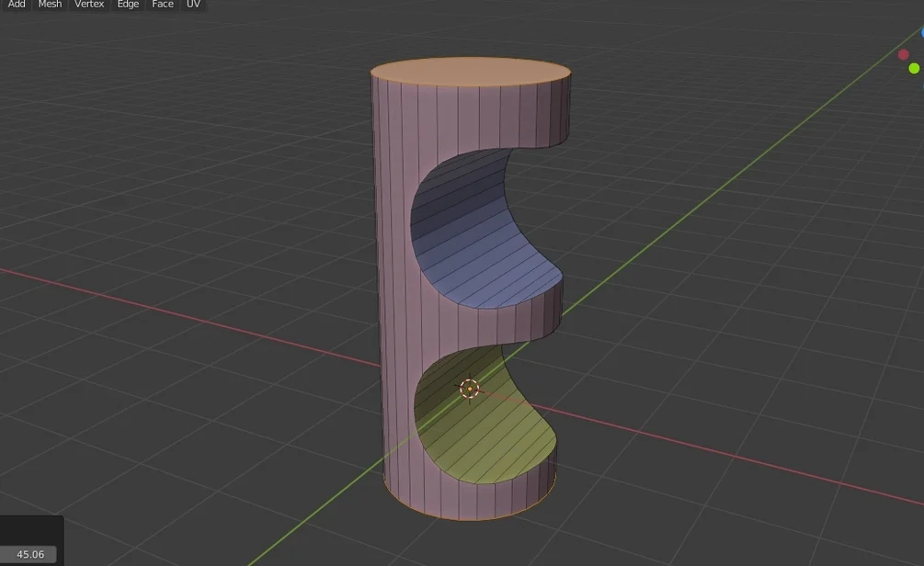Screen dimensions: 924x566
Task: Click the 3D cursor crosshair
Action: tap(470, 389)
